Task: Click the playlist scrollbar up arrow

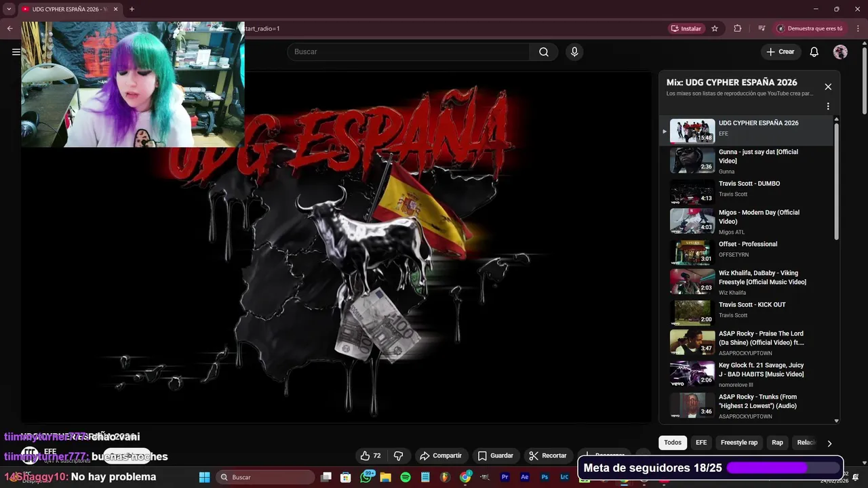Action: coord(836,119)
